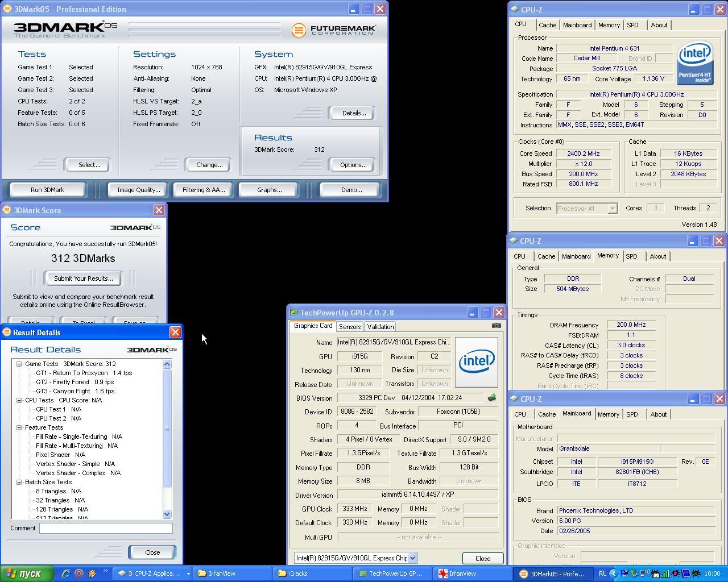Click Driver Version field ialmrnt5 6.14.10.4497

418,495
